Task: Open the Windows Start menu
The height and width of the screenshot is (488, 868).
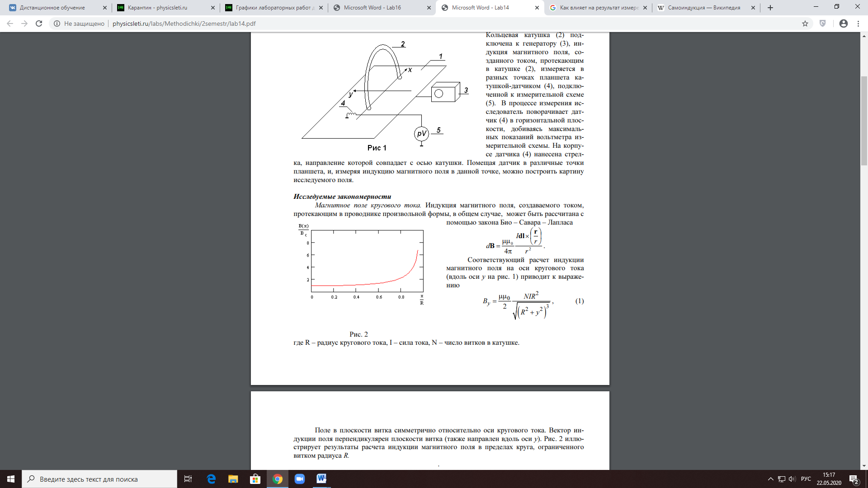Action: [x=11, y=479]
